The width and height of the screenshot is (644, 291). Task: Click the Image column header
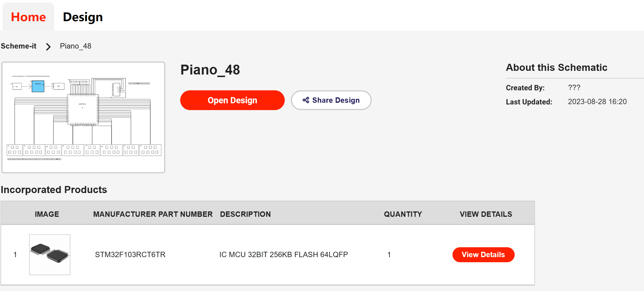tap(47, 214)
